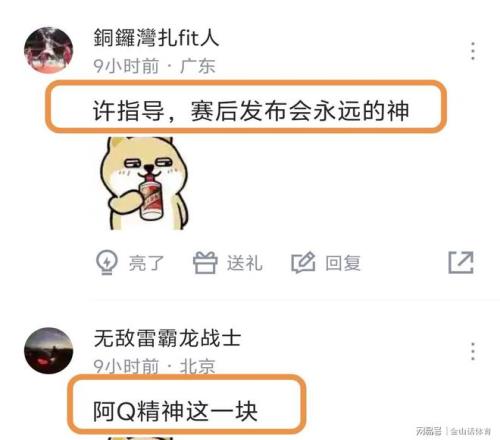Open avatar of 无敌雷霸龙战士
The width and height of the screenshot is (500, 440).
click(49, 350)
